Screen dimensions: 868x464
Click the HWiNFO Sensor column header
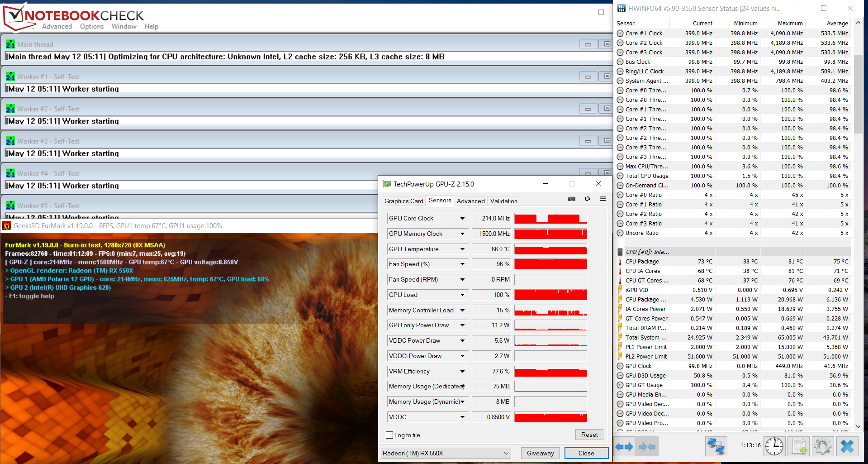pyautogui.click(x=642, y=23)
